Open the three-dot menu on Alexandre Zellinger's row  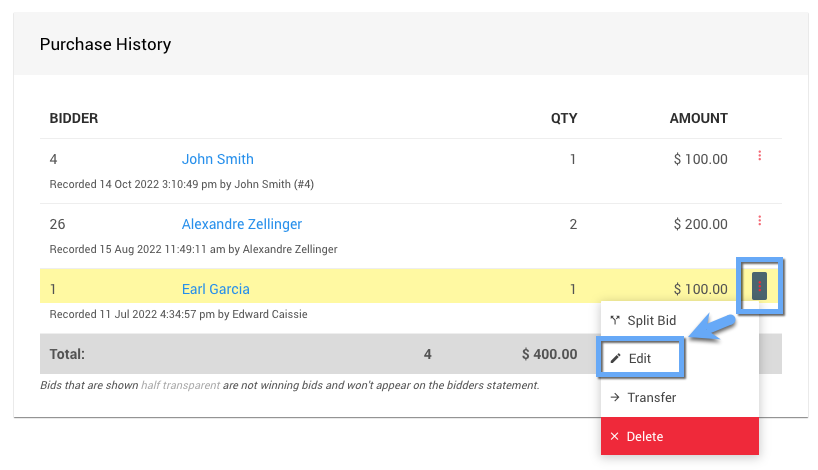[760, 221]
